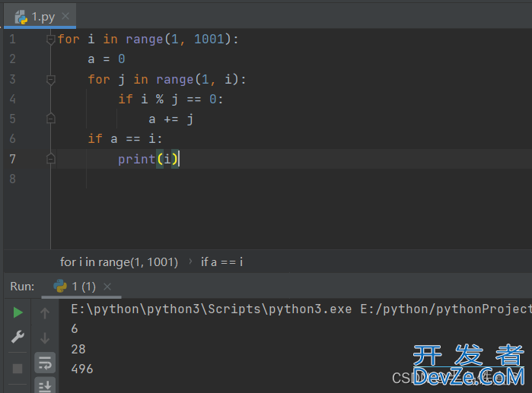
Task: Place the cursor on the "a = 0" code line
Action: (107, 59)
